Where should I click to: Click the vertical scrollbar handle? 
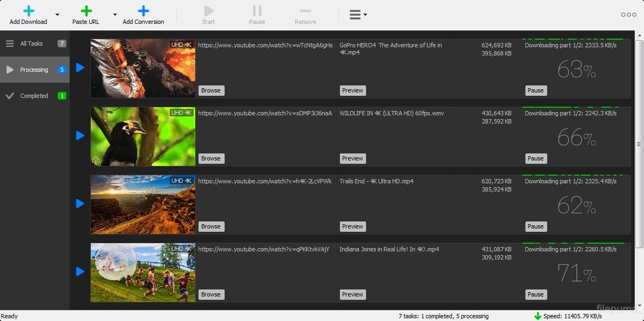640,144
